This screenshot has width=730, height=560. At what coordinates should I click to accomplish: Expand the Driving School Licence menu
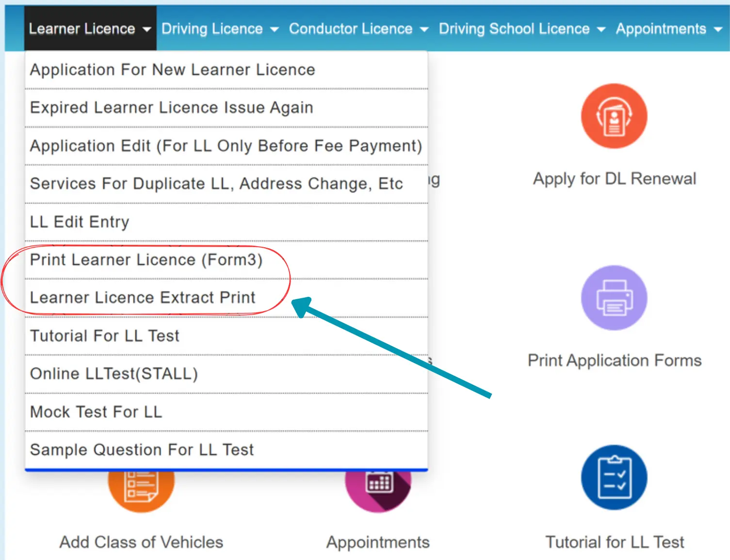click(x=521, y=29)
